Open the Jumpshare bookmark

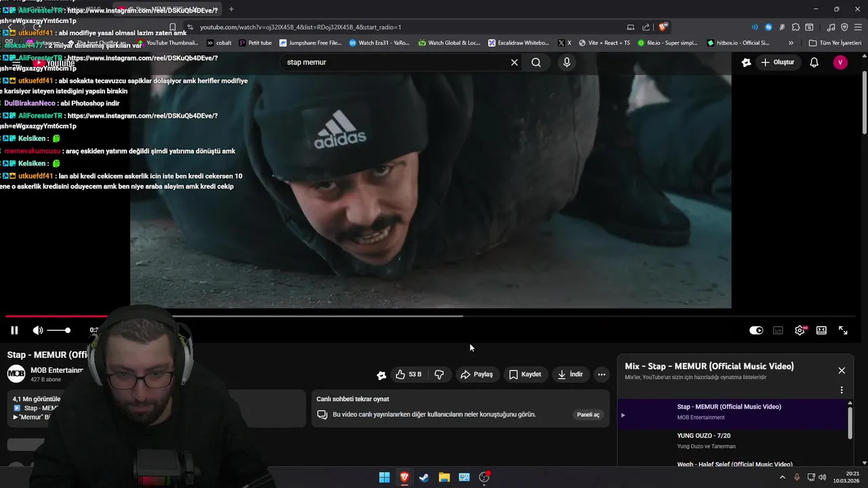pyautogui.click(x=311, y=43)
